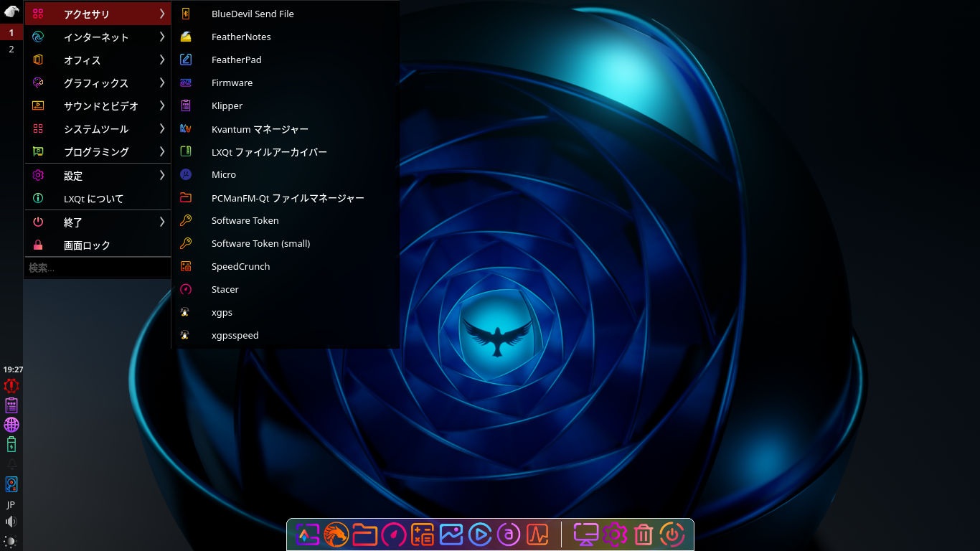Expand the 終了 submenu arrow

point(162,222)
